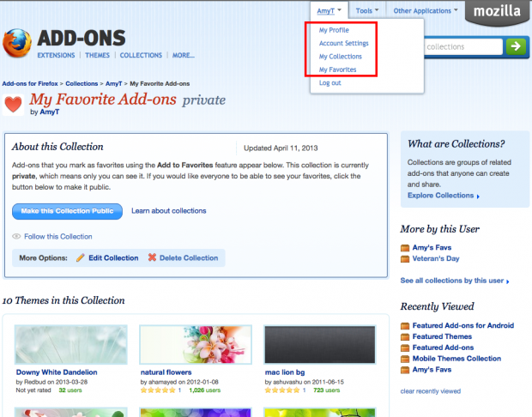Screen dimensions: 532x417
Task: Open the Tools dropdown menu
Action: pos(368,11)
